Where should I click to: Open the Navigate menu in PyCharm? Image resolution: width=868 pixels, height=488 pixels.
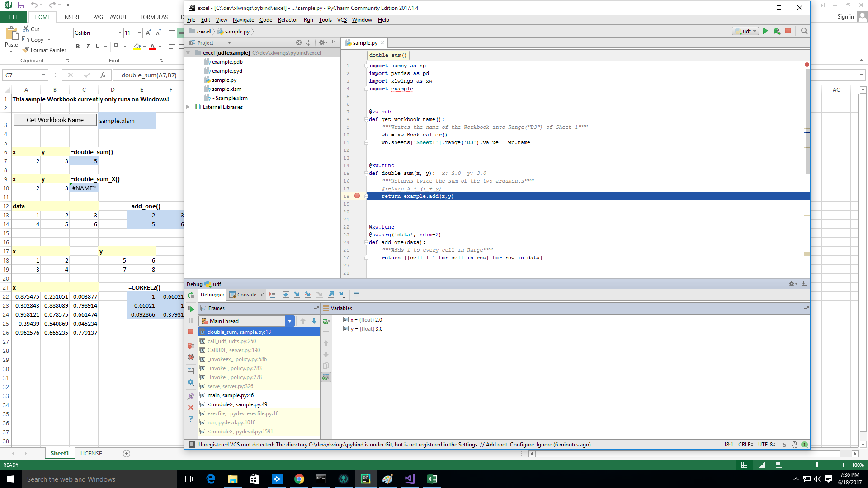point(243,20)
